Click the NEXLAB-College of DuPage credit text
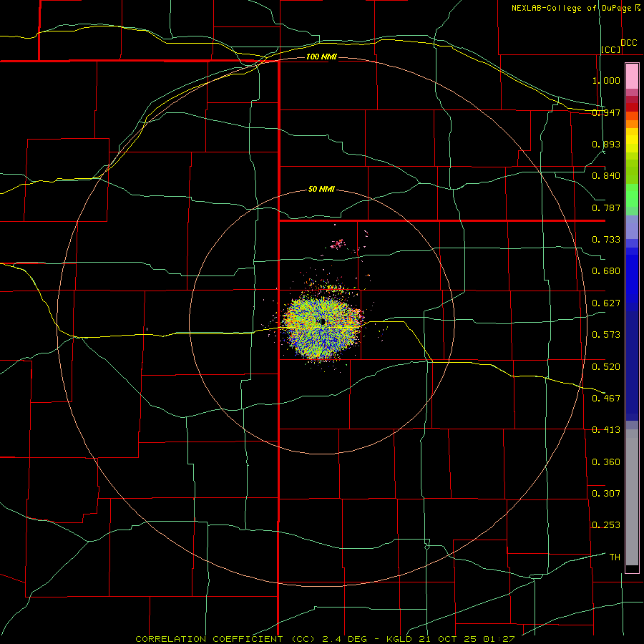The image size is (644, 644). pos(575,8)
